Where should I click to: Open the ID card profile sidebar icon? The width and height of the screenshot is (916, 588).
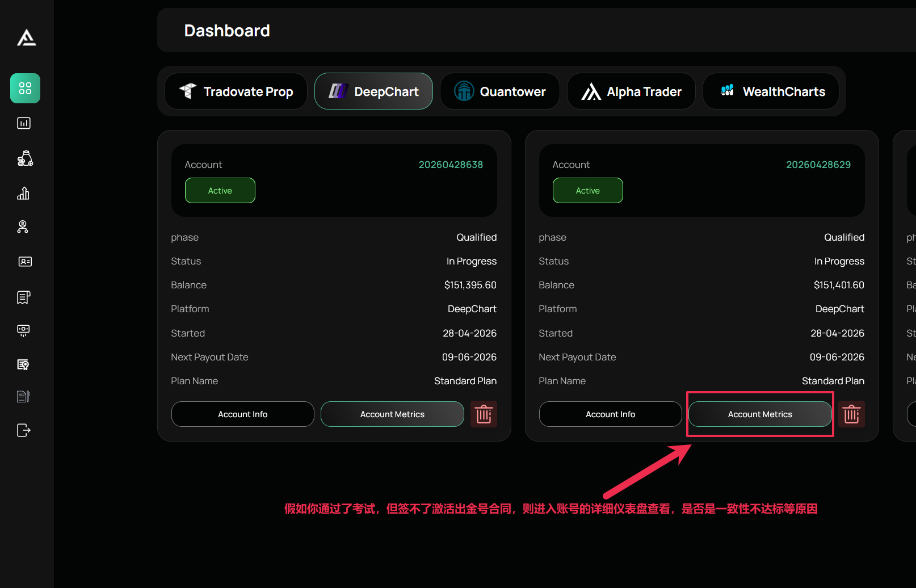pyautogui.click(x=25, y=262)
